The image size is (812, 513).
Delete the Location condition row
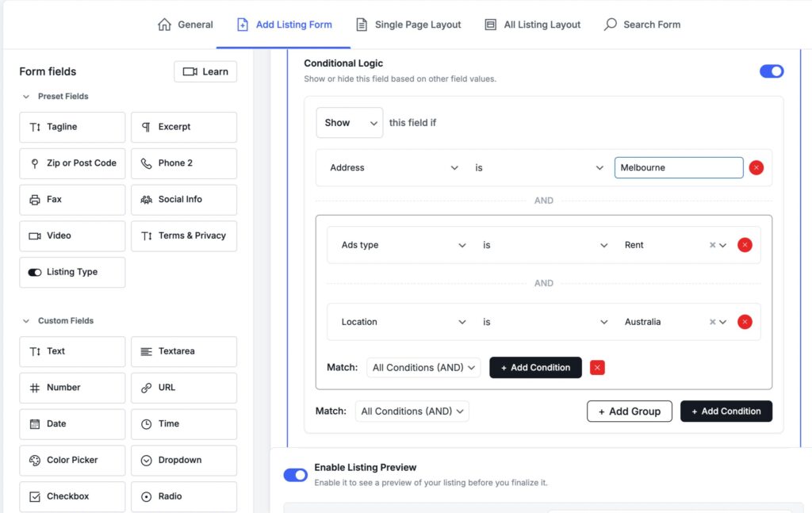745,322
